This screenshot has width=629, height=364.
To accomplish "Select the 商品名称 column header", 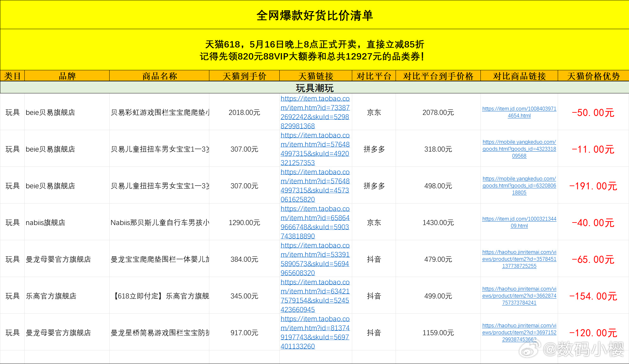I will pos(159,76).
